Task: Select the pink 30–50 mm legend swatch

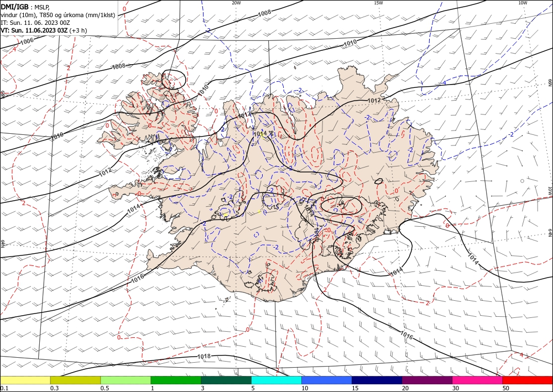Action: [x=477, y=380]
